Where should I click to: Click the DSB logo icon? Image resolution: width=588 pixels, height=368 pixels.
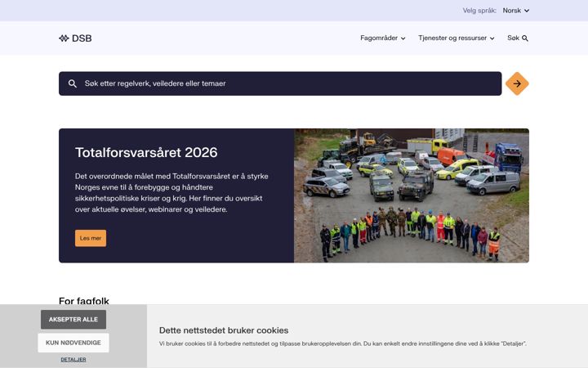coord(64,38)
